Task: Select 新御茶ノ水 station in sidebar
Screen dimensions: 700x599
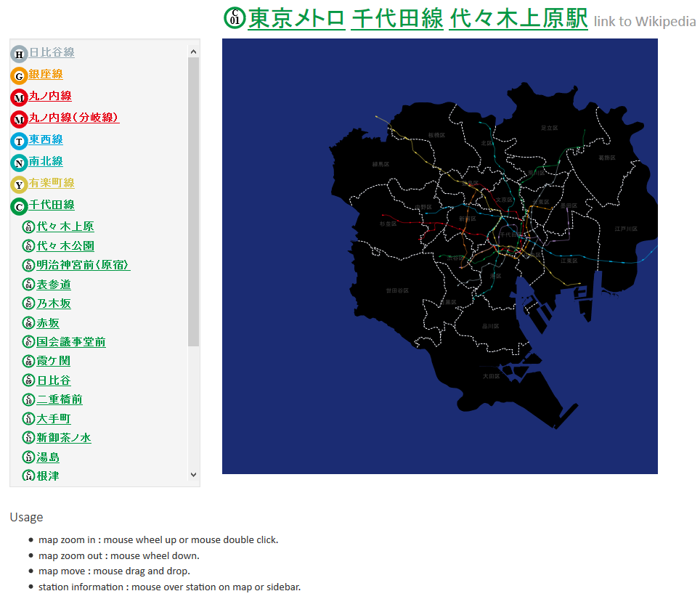Action: [x=64, y=438]
